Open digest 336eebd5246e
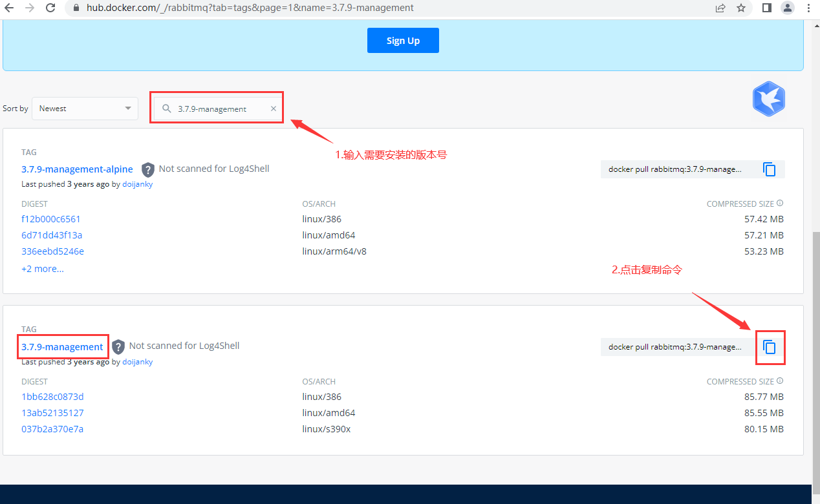820x504 pixels. coord(52,251)
